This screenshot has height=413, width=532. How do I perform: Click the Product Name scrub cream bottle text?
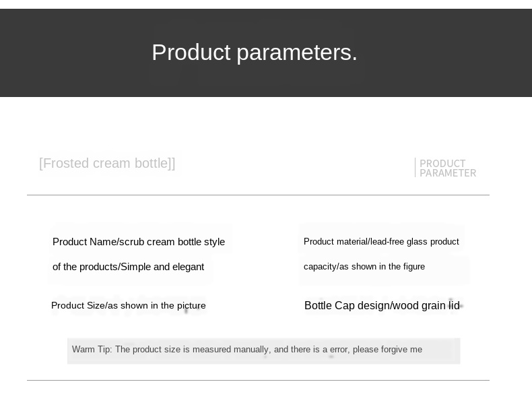[139, 242]
